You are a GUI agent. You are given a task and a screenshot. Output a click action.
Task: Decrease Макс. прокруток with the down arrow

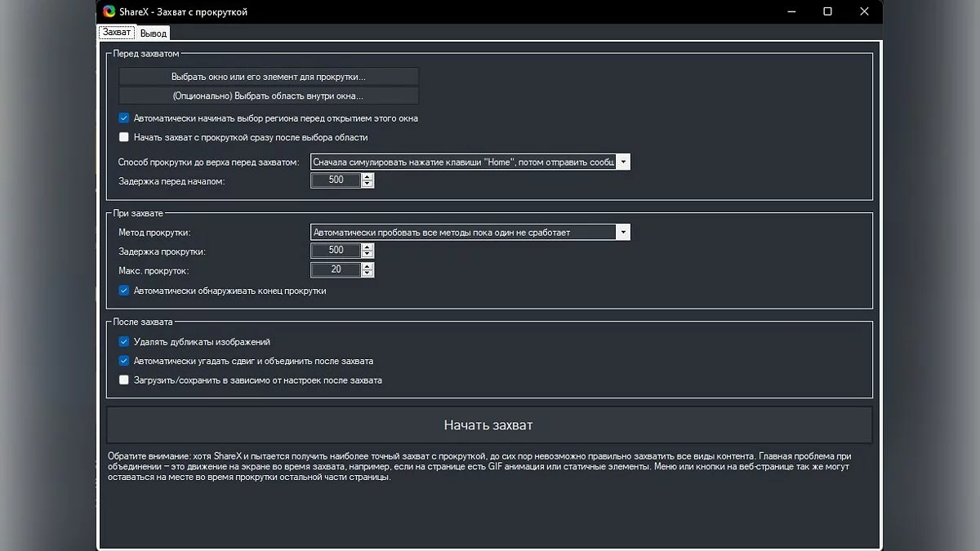(367, 273)
